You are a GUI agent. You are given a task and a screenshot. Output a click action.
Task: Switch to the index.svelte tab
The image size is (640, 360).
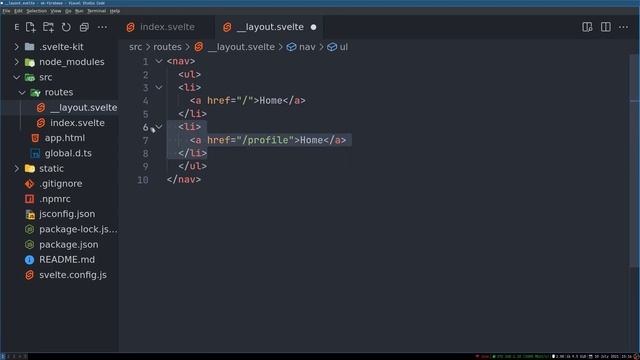click(167, 27)
